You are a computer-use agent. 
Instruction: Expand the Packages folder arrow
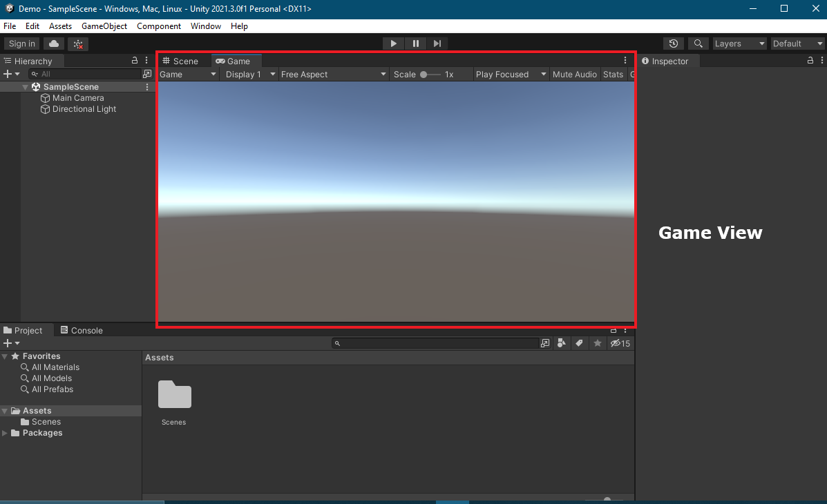point(5,433)
